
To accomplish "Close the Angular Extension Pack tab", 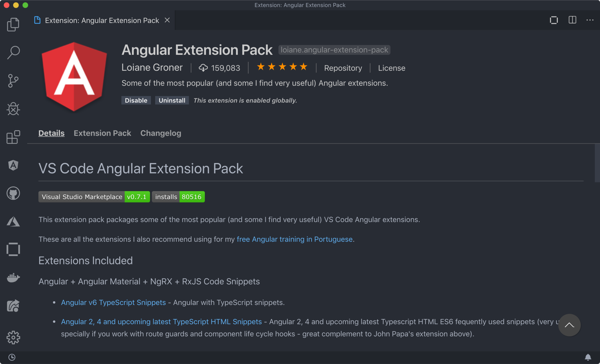I will tap(167, 20).
